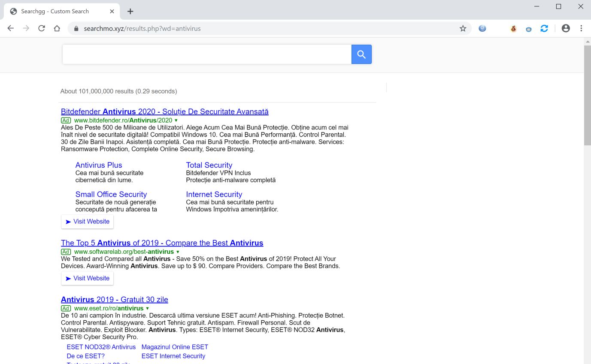Screen dimensions: 591x364
Task: Expand the dropdown arrow next to bitdefender.ro URL
Action: 176,121
